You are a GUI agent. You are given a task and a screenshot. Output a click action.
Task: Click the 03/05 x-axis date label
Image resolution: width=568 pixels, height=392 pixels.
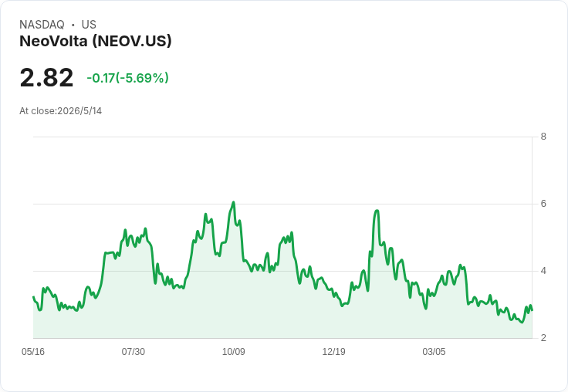pyautogui.click(x=434, y=352)
